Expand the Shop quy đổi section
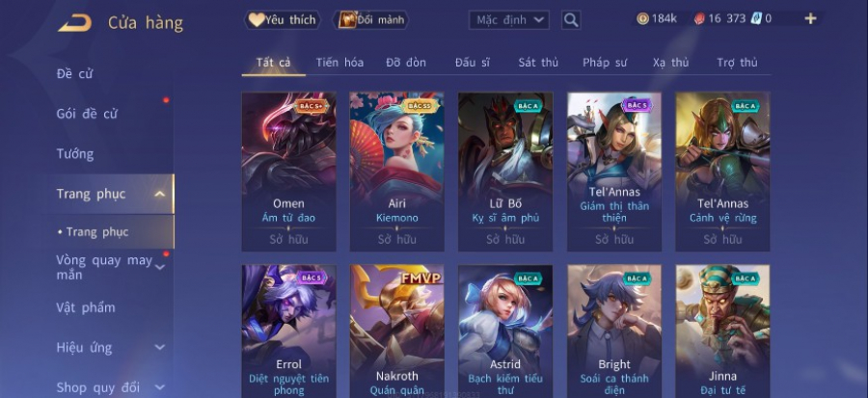Screen dimensions: 868x398 click(159, 387)
